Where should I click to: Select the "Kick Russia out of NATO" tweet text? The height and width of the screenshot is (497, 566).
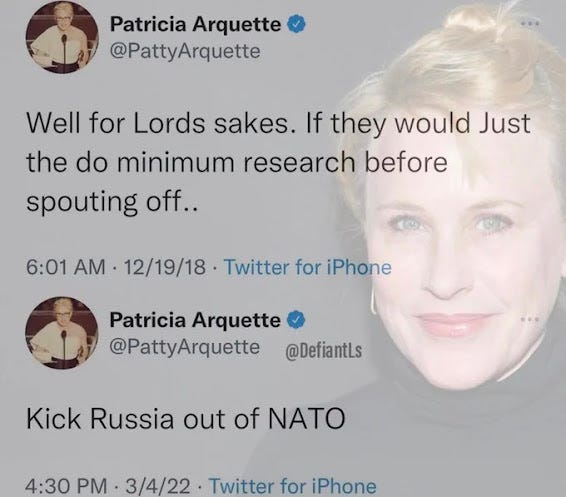(x=186, y=418)
